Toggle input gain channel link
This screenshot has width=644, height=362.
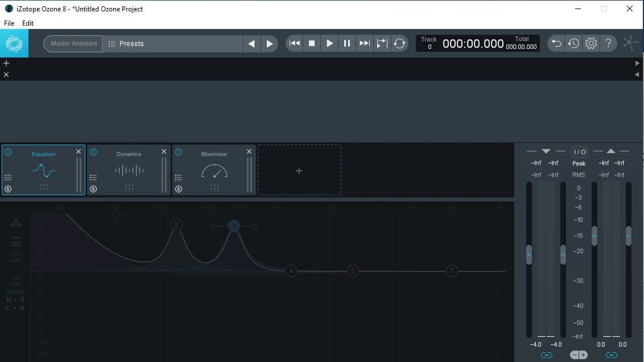pyautogui.click(x=546, y=355)
